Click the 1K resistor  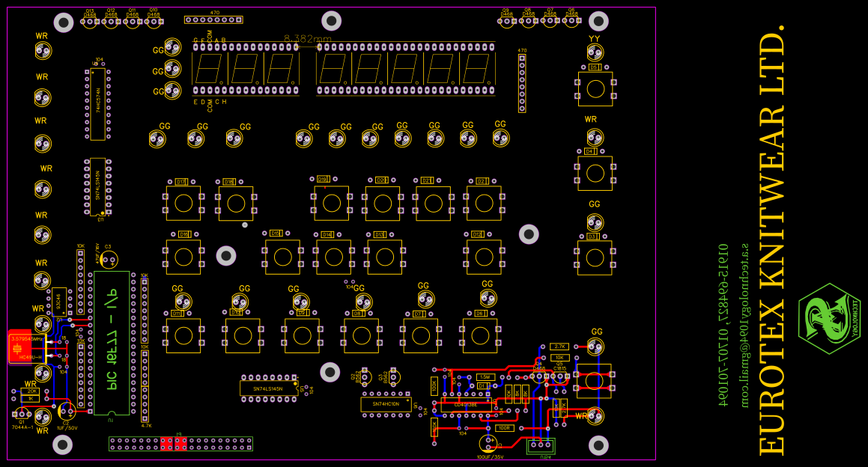(31, 398)
